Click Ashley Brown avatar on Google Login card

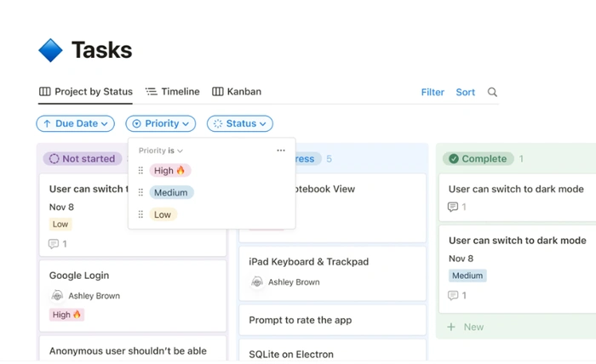57,295
